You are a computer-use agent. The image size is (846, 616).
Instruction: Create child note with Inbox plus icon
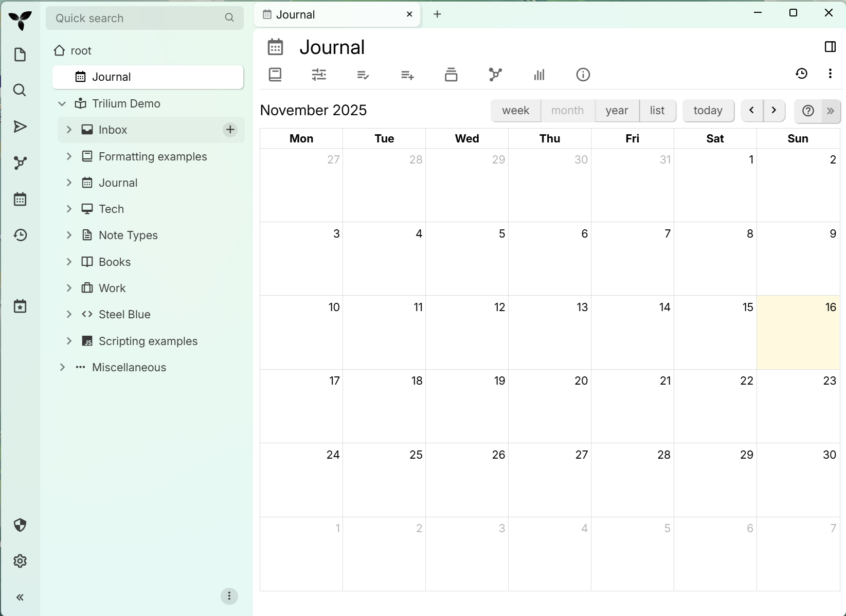click(x=230, y=130)
